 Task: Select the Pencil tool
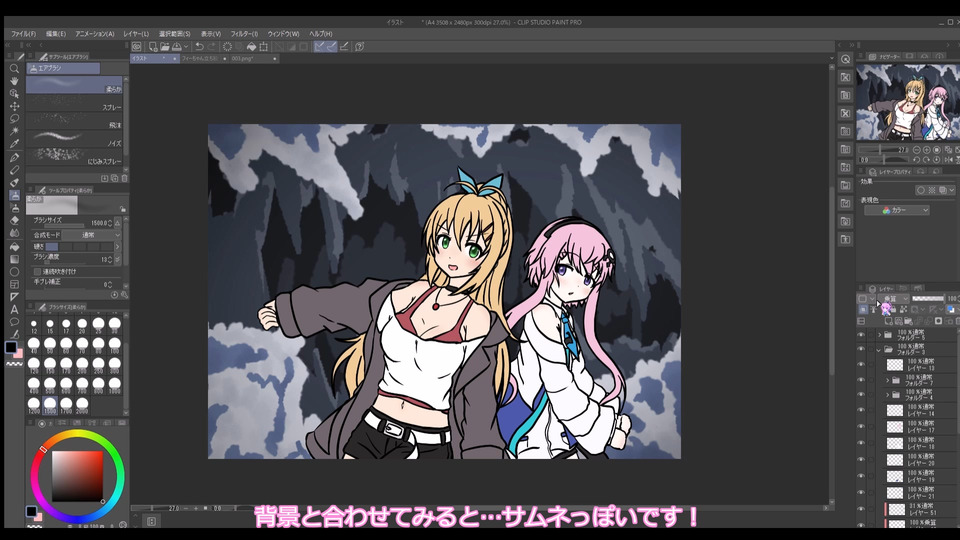click(x=14, y=170)
